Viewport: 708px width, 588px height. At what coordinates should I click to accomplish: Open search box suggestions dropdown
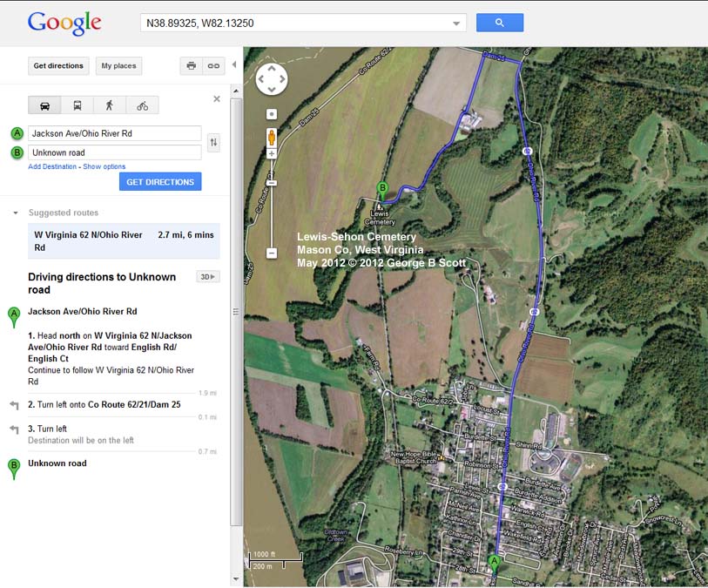pos(456,24)
